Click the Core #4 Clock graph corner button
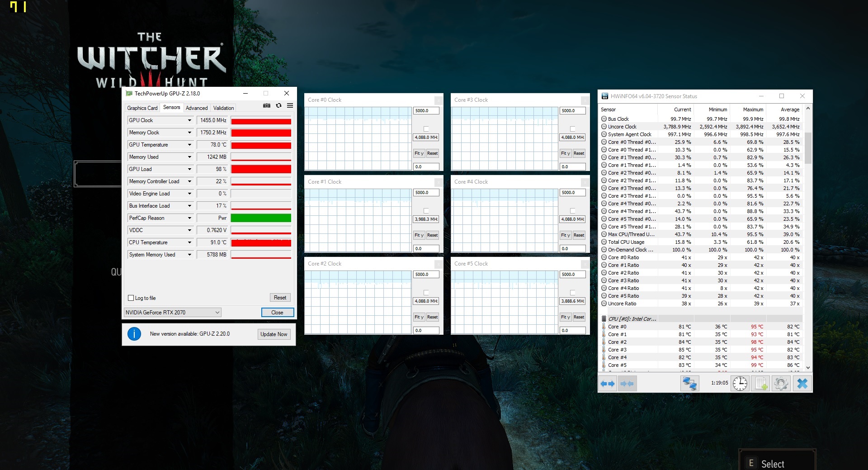The height and width of the screenshot is (470, 868). coord(585,182)
